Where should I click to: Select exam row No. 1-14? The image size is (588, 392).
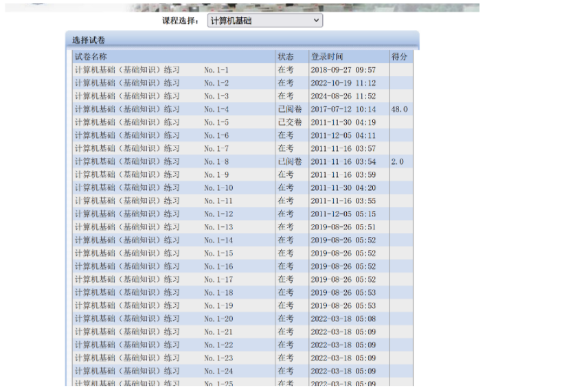point(242,240)
